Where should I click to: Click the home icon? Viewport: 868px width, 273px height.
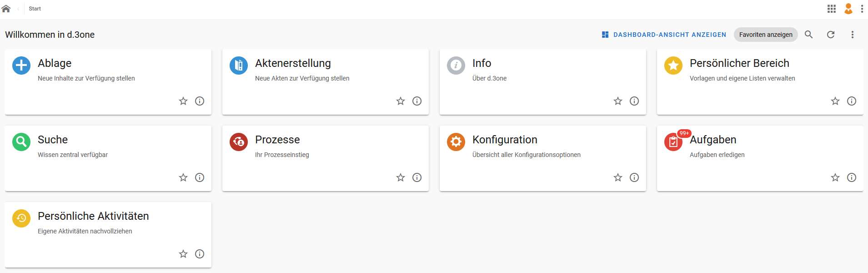pyautogui.click(x=6, y=9)
